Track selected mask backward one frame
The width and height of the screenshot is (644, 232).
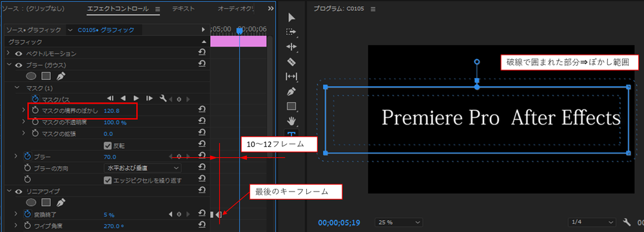coord(110,98)
